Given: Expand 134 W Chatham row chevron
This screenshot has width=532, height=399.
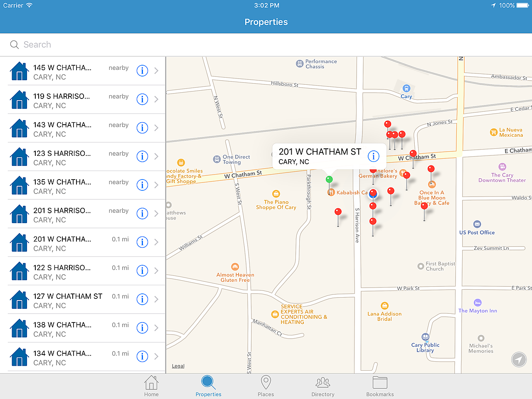Looking at the screenshot, I should (156, 357).
